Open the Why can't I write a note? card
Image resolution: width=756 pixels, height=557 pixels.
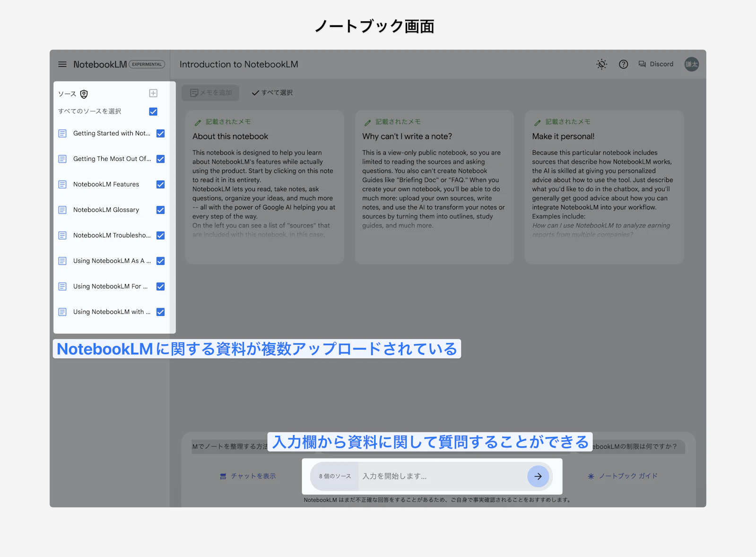coord(434,187)
